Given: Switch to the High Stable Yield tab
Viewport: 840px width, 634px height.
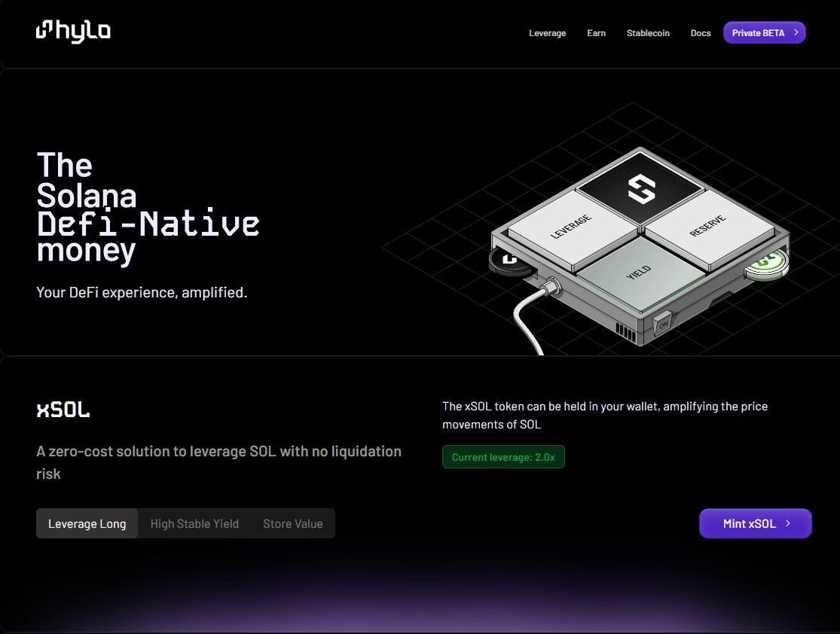Looking at the screenshot, I should [x=194, y=523].
